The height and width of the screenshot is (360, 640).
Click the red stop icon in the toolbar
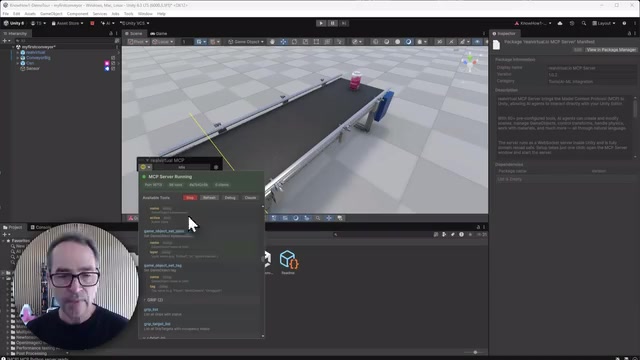pos(92,23)
